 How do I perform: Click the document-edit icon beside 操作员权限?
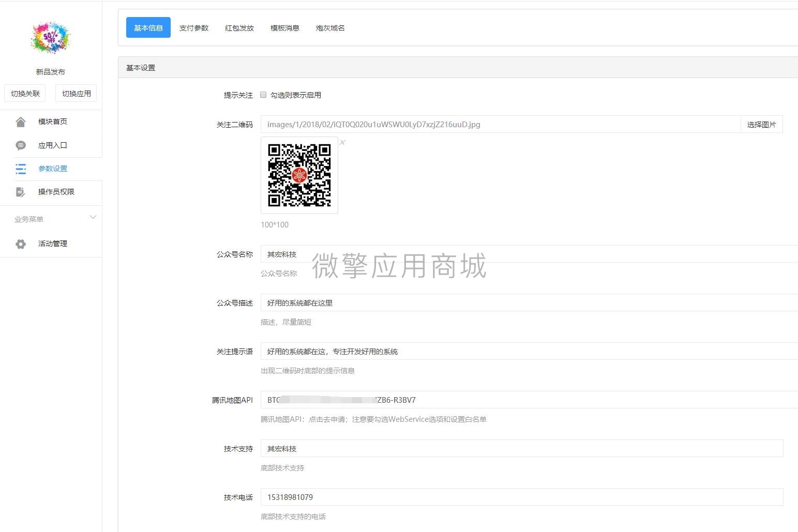pyautogui.click(x=21, y=192)
